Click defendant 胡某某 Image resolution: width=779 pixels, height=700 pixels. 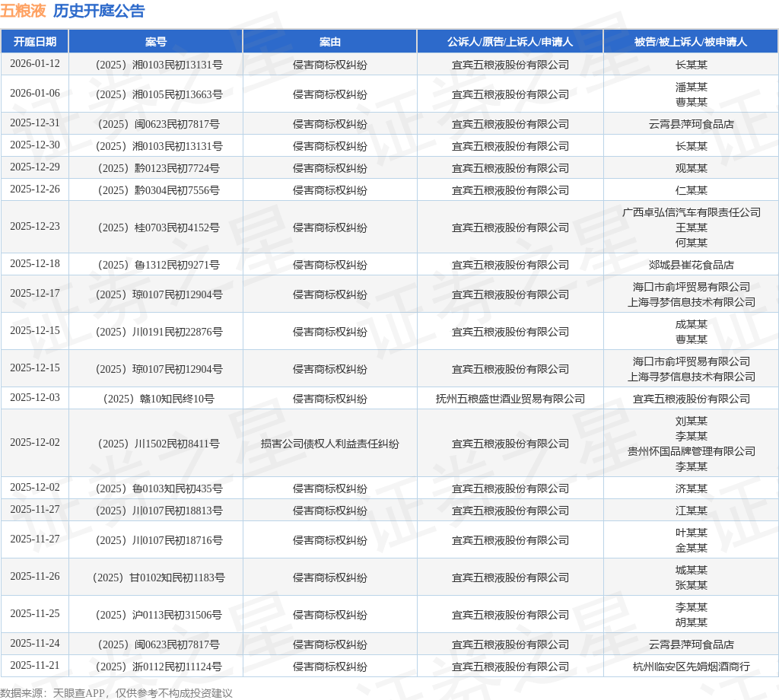[x=691, y=622]
